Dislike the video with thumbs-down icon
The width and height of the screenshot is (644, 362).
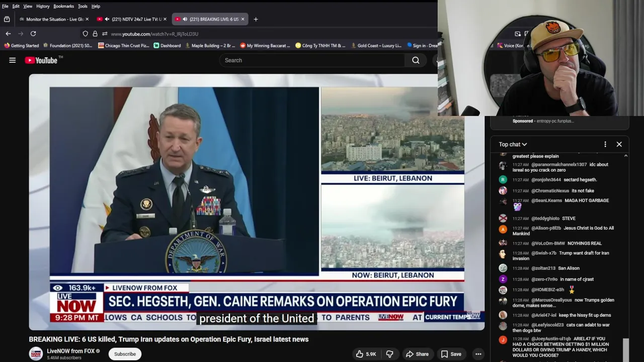[389, 354]
